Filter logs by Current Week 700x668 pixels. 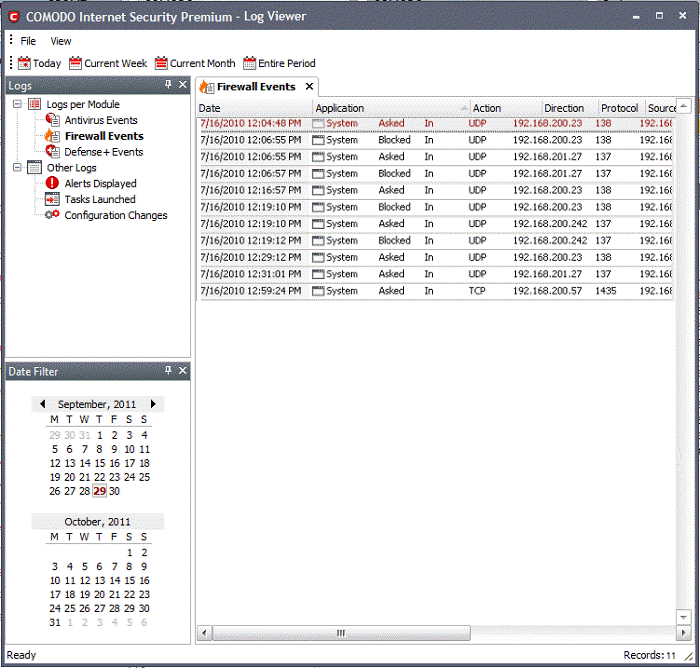(108, 63)
